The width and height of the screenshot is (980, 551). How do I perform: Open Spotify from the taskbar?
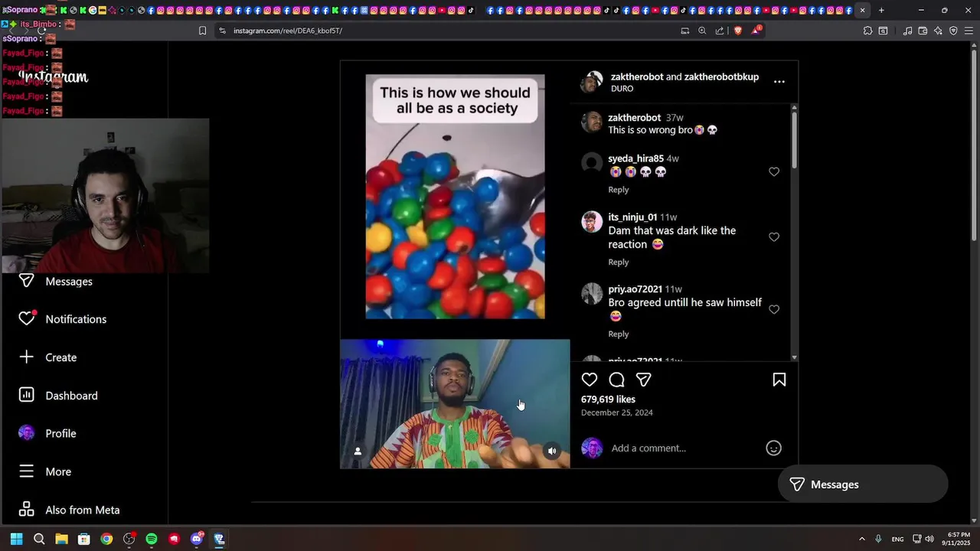152,539
